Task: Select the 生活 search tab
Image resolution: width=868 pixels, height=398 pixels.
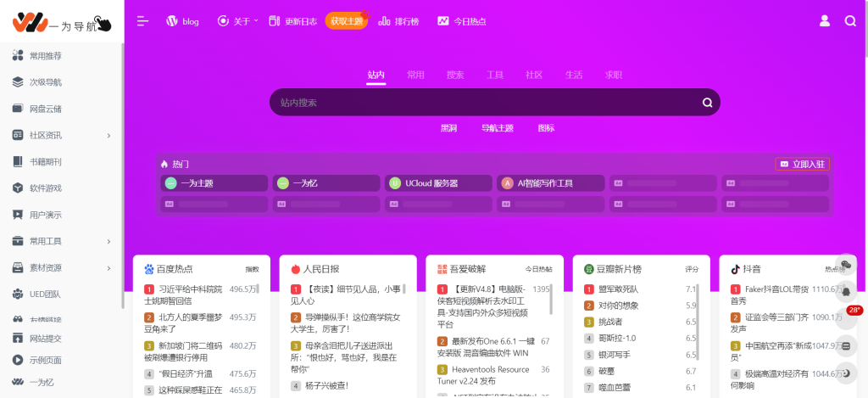Action: (x=574, y=75)
